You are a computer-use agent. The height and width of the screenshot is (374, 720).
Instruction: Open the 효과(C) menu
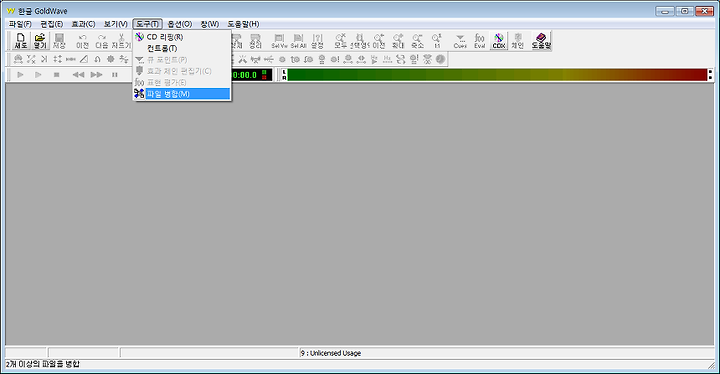pyautogui.click(x=83, y=24)
